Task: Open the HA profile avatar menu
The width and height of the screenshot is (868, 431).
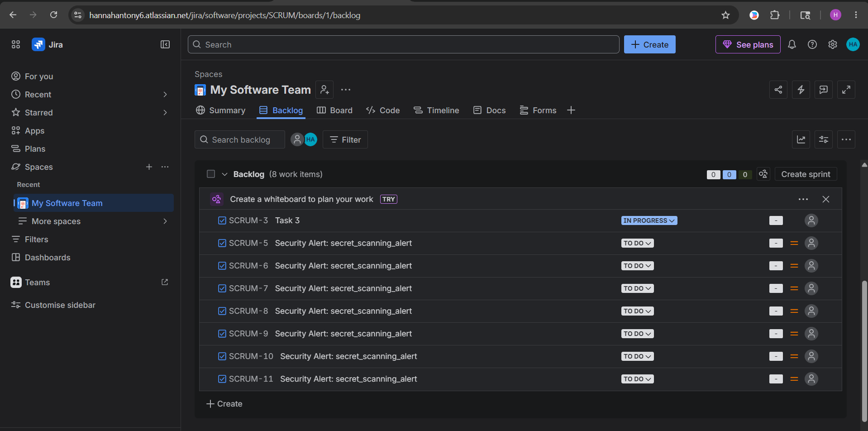Action: point(853,44)
